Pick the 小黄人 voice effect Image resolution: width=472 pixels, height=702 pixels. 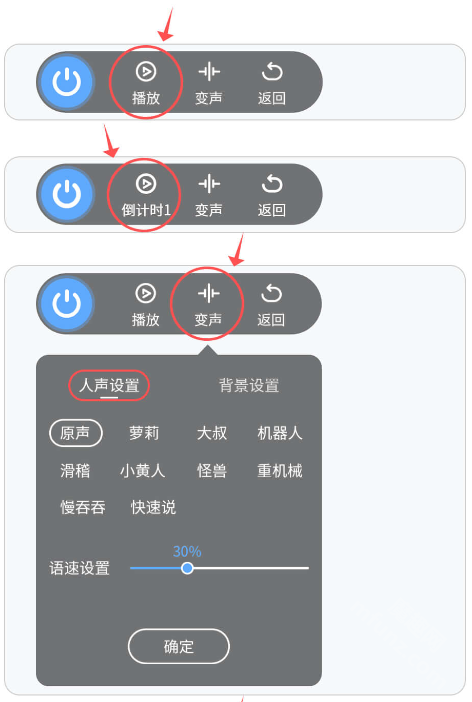coord(143,471)
